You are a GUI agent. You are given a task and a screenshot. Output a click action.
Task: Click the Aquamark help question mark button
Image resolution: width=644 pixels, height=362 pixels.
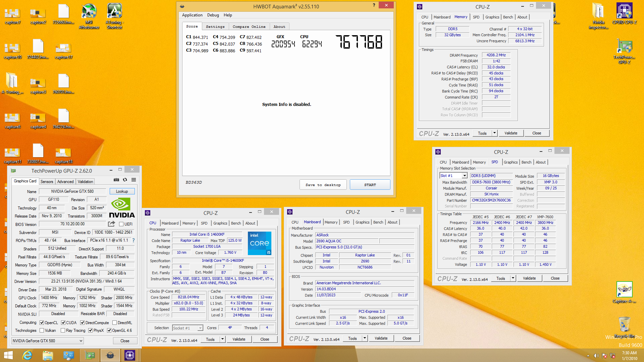click(x=374, y=5)
